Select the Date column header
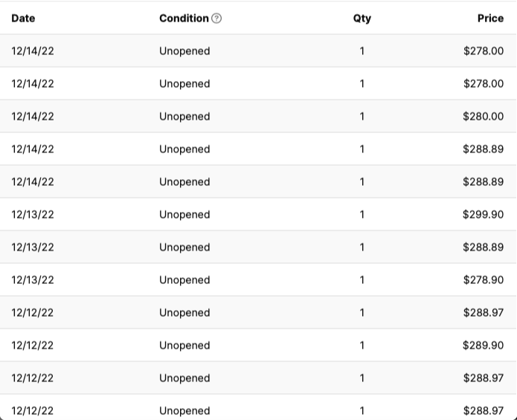 click(23, 18)
